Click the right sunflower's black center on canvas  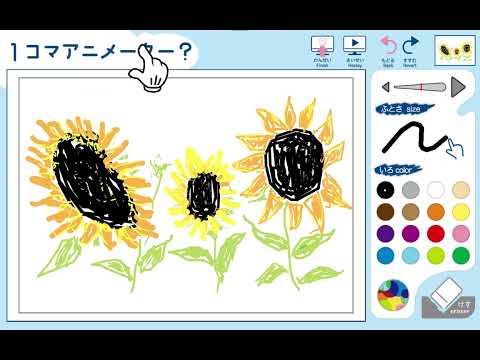[x=294, y=165]
